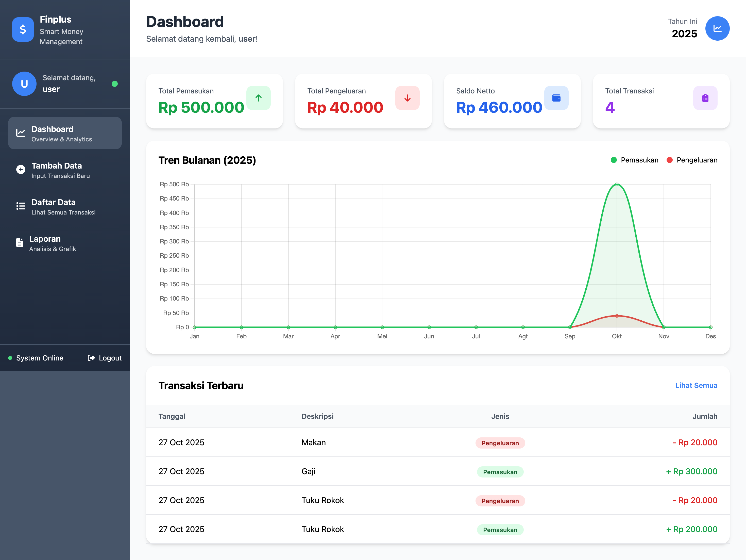Click the blue wallet Saldo Netto icon
Image resolution: width=746 pixels, height=560 pixels.
(556, 98)
